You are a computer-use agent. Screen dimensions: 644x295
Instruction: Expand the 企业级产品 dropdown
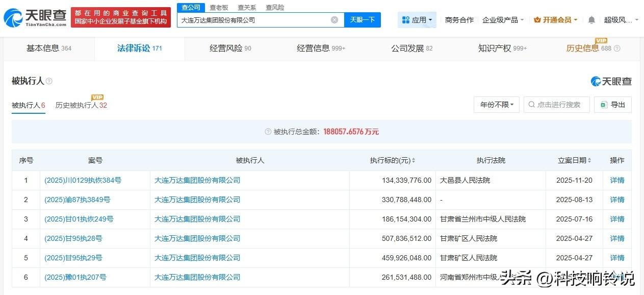503,20
